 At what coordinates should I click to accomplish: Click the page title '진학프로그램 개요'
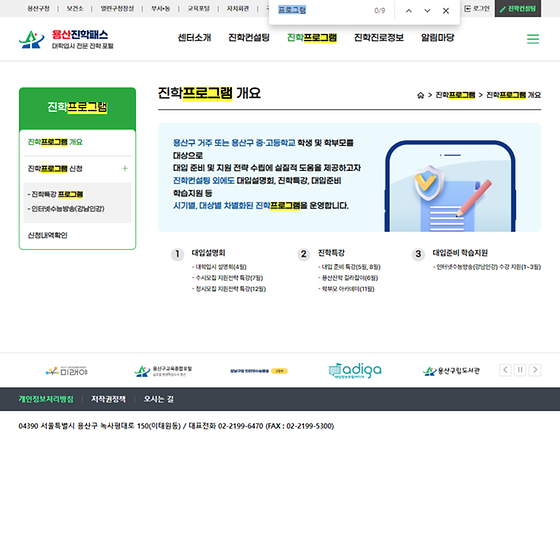(209, 93)
